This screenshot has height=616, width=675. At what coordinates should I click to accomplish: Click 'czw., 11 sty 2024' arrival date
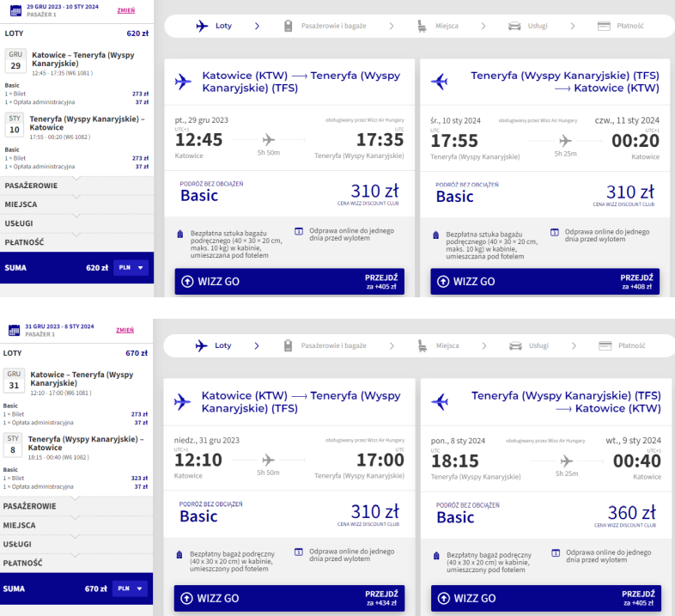pos(627,120)
